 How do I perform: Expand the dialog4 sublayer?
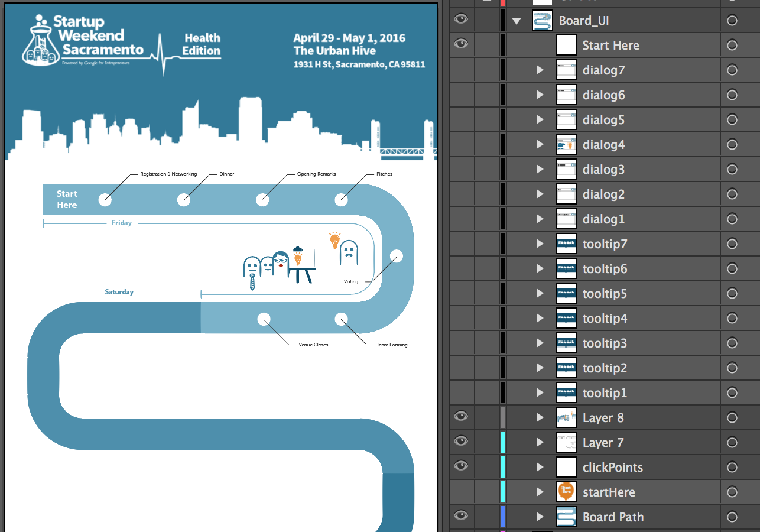click(x=540, y=145)
